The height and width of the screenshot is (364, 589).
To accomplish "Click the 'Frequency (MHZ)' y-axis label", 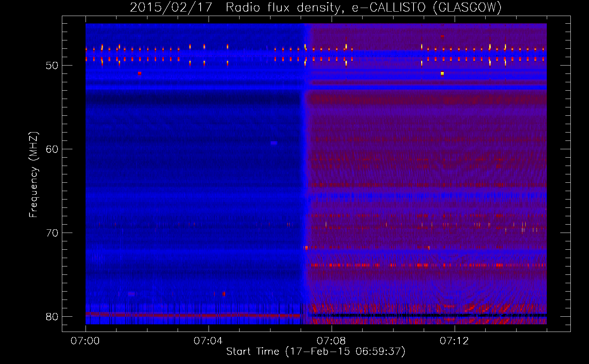I will click(x=33, y=175).
